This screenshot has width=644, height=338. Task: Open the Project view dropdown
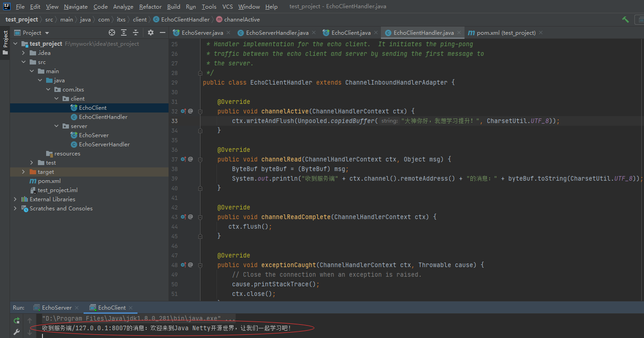pos(32,33)
